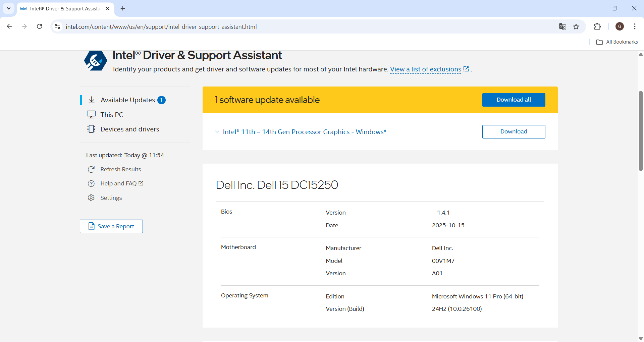Open the View a list of exclusions link
Screen dimensions: 644x342
(425, 69)
